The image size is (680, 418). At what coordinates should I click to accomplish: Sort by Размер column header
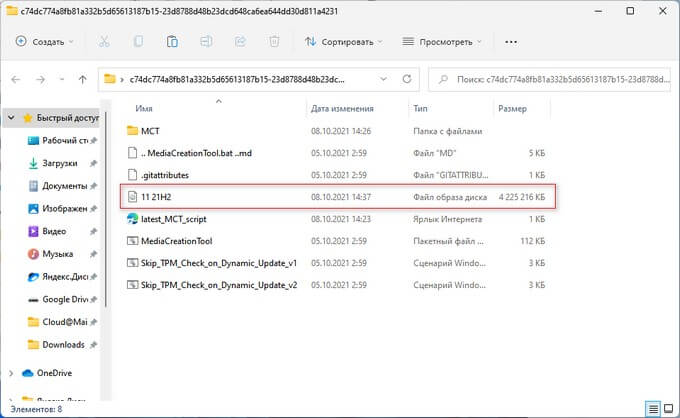(x=513, y=108)
